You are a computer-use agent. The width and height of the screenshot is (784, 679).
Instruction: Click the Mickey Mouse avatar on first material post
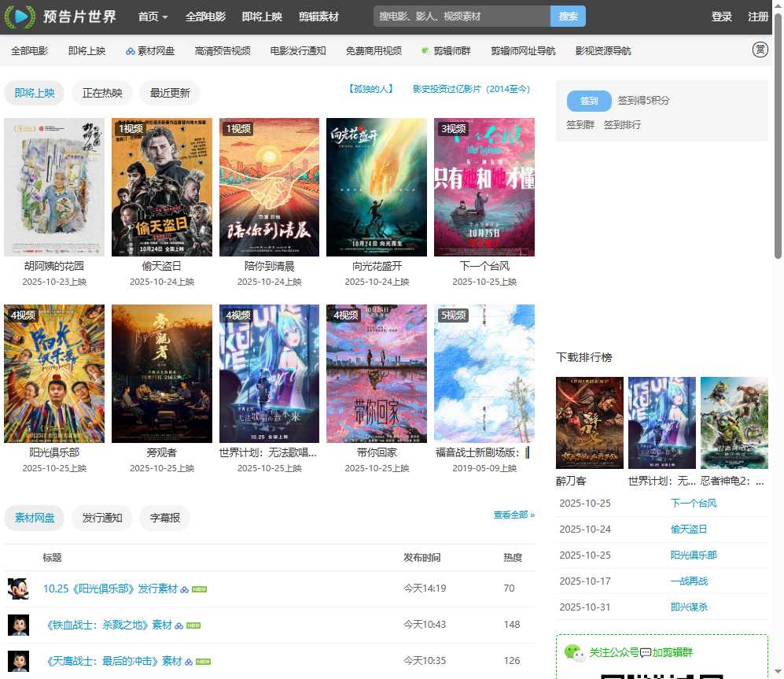click(17, 590)
